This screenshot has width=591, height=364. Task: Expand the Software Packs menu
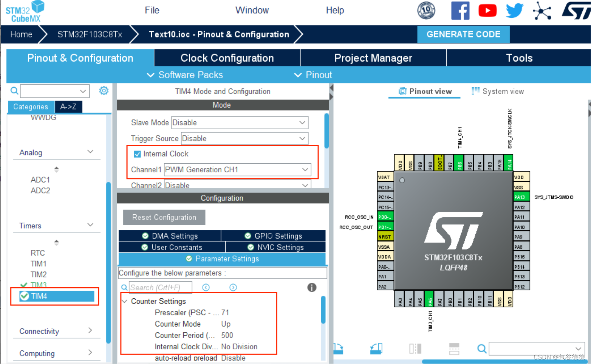pyautogui.click(x=185, y=75)
